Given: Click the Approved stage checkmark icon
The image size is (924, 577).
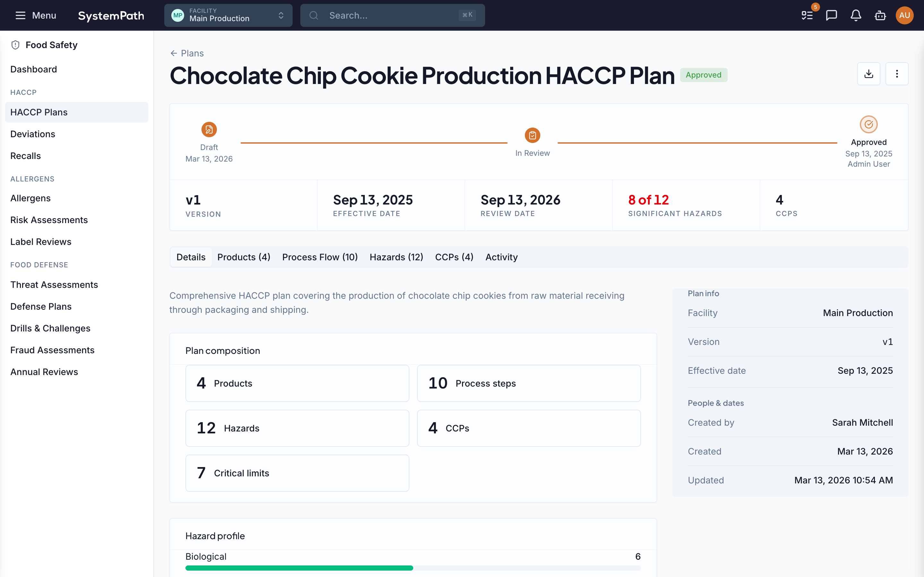Looking at the screenshot, I should coord(868,124).
